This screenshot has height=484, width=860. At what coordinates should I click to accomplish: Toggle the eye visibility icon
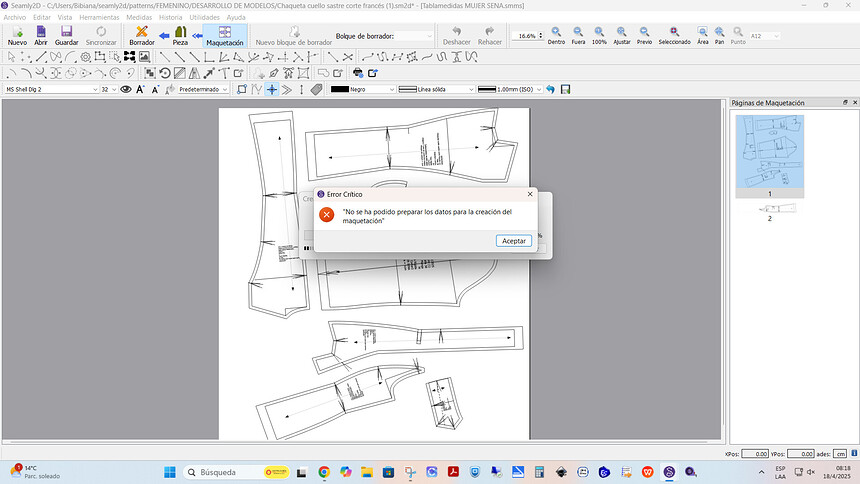click(126, 89)
